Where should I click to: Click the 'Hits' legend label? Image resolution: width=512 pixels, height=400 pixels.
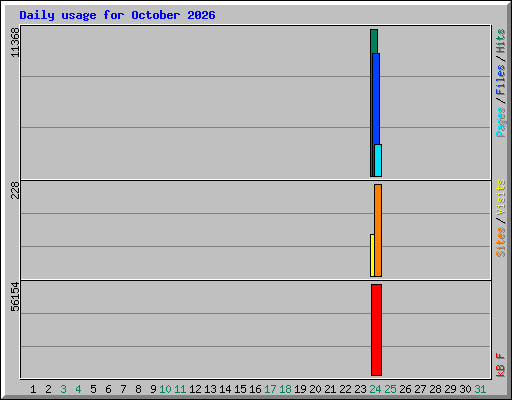click(501, 41)
